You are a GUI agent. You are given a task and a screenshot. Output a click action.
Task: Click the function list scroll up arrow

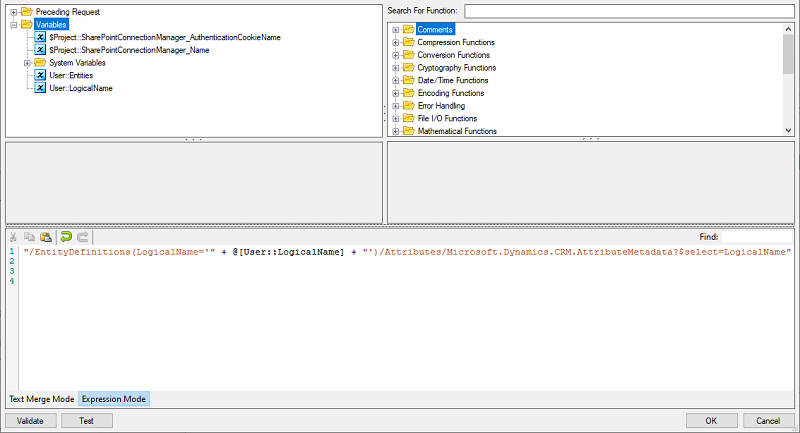tap(788, 29)
